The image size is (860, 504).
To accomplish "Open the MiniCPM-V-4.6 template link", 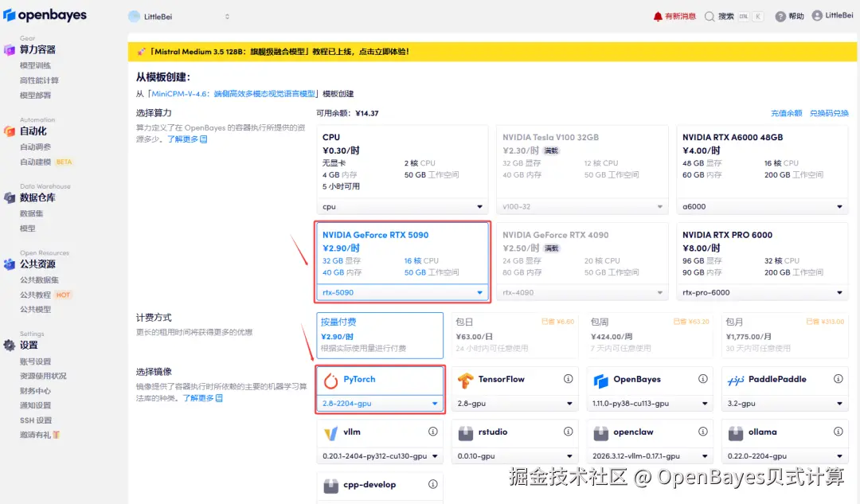I will (233, 94).
